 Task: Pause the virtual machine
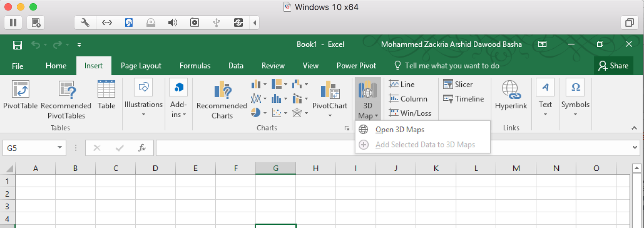tap(13, 23)
